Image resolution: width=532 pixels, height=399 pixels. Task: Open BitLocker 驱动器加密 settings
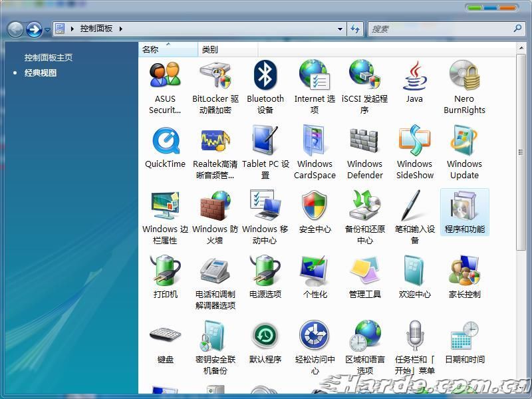point(215,88)
